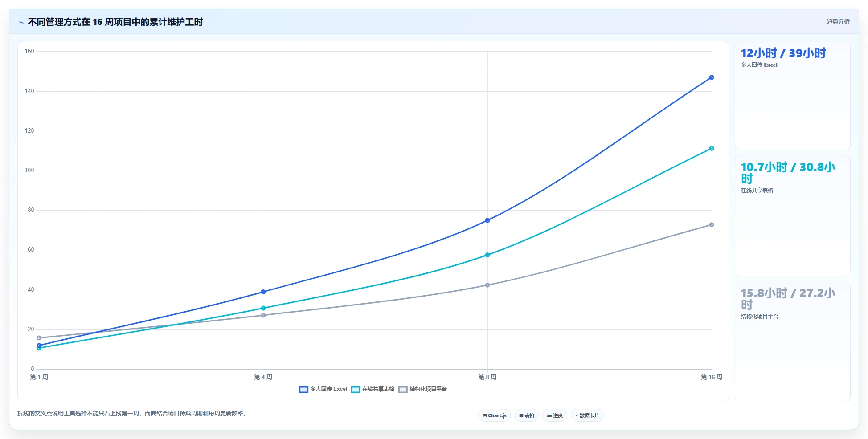This screenshot has width=868, height=439.
Task: Click the Chart.js tag
Action: [x=495, y=415]
